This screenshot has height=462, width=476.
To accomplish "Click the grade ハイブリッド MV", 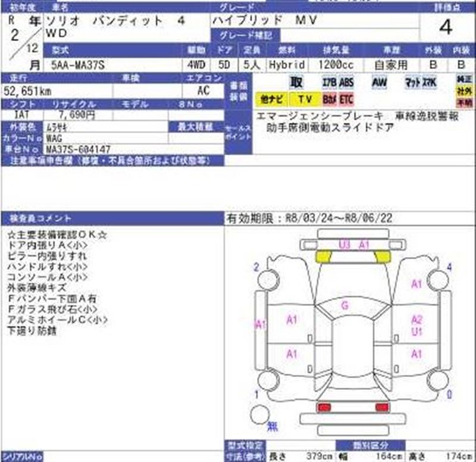I will (265, 20).
